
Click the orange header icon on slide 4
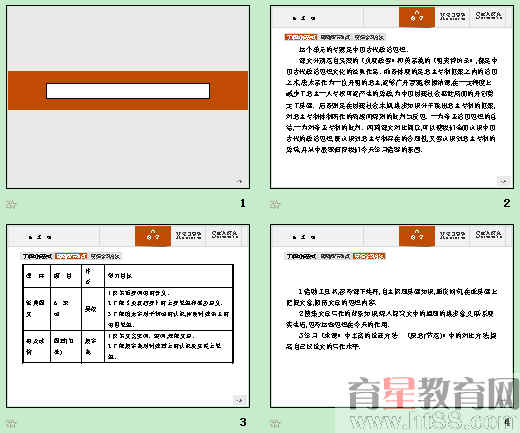tap(417, 236)
